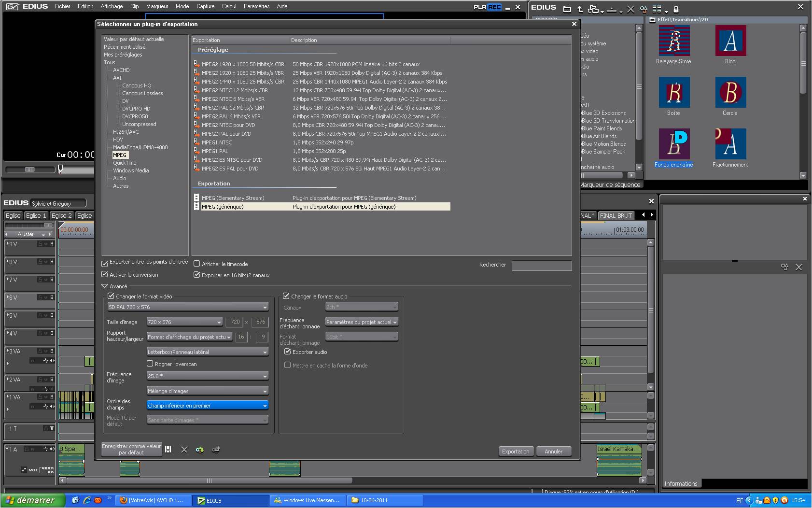Screen dimensions: 812x508
Task: Toggle Afficher le timecode checkbox
Action: pyautogui.click(x=197, y=264)
